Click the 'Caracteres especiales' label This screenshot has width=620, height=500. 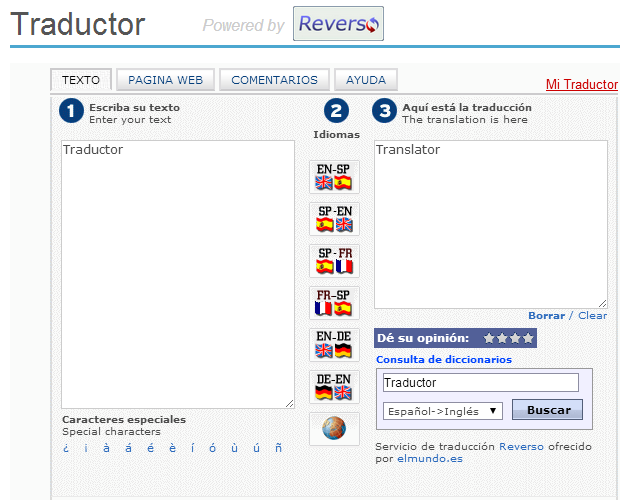(124, 419)
